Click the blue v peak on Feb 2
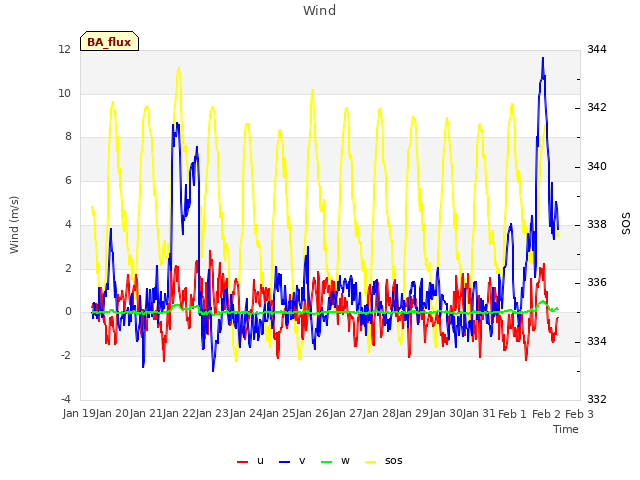 click(x=543, y=58)
